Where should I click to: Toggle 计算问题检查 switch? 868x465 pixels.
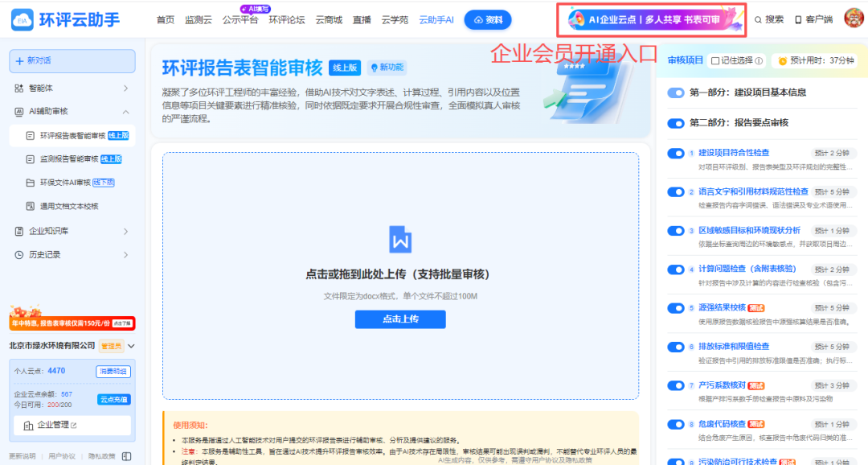(676, 270)
